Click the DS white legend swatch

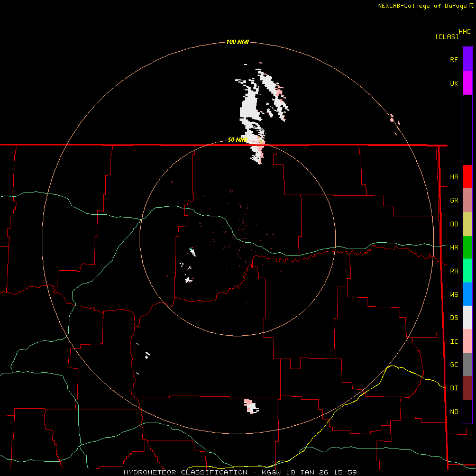point(467,317)
